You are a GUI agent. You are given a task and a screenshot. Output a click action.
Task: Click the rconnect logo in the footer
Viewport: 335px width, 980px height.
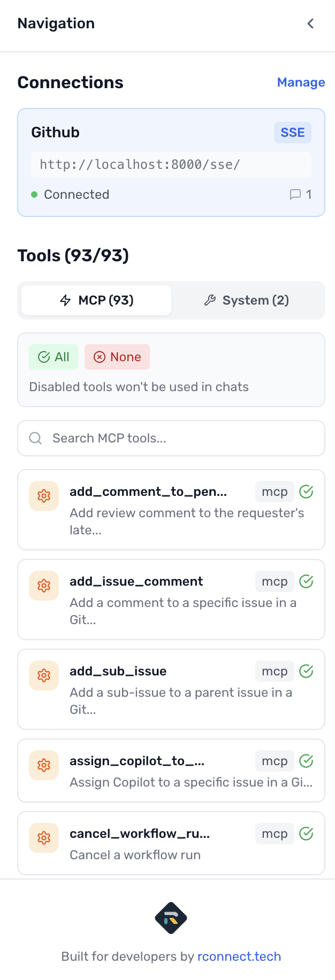171,918
